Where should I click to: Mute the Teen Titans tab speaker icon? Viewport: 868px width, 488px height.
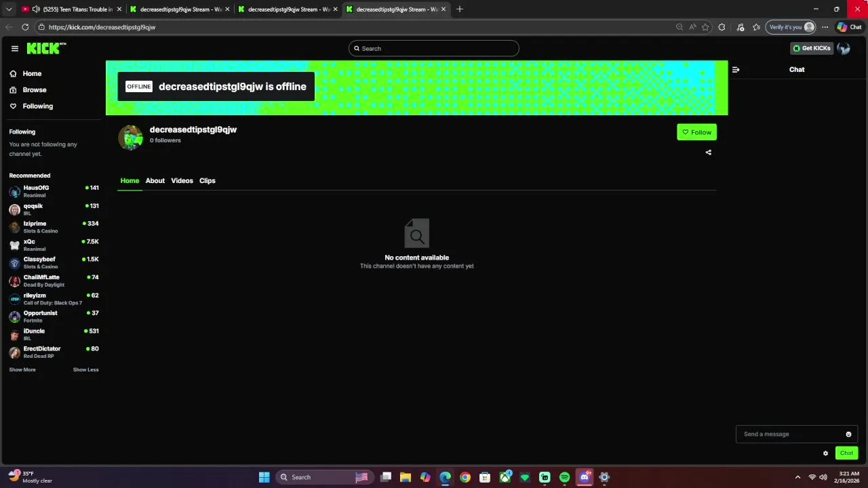click(x=36, y=9)
